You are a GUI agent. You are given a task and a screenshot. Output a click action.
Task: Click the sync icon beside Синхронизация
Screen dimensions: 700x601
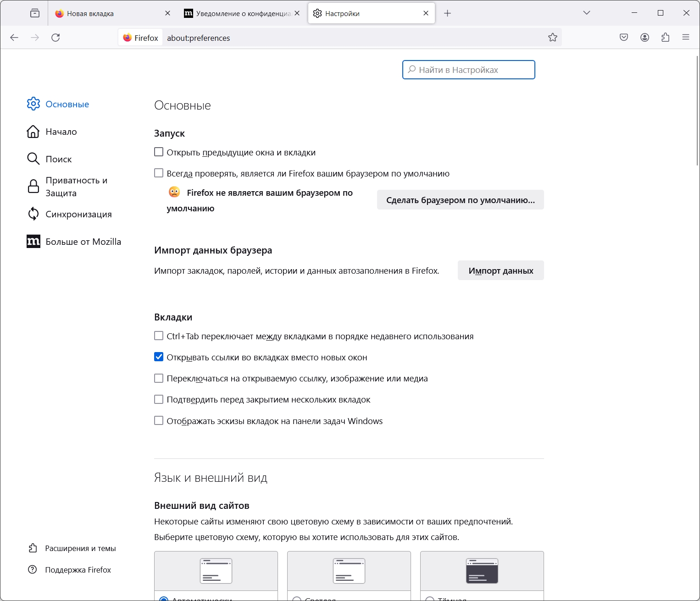pos(33,214)
